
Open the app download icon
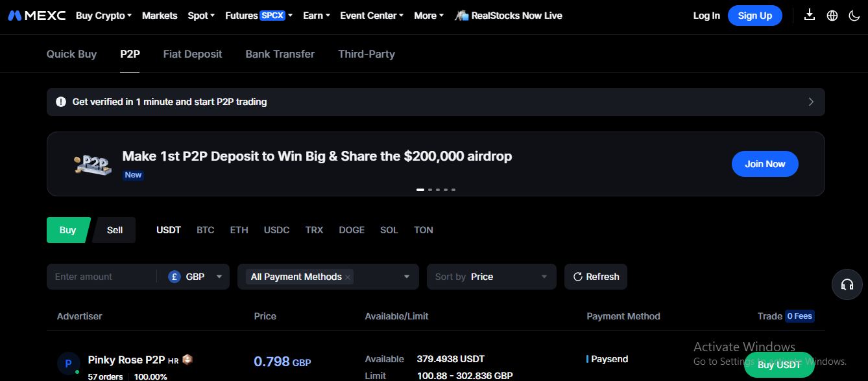pos(809,15)
